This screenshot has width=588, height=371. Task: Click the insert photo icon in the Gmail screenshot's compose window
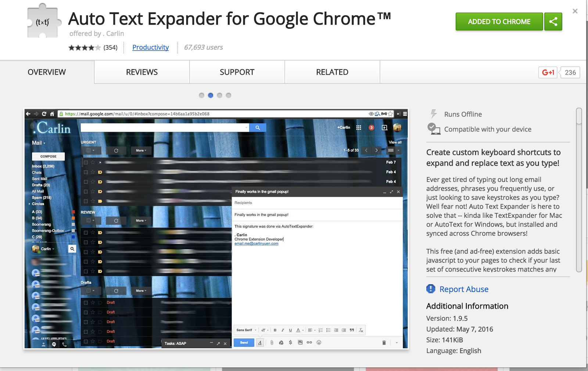pyautogui.click(x=300, y=342)
